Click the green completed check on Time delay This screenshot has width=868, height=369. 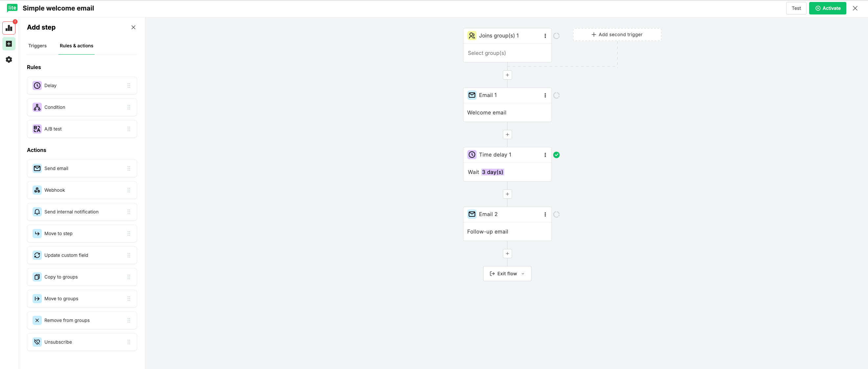pos(556,155)
